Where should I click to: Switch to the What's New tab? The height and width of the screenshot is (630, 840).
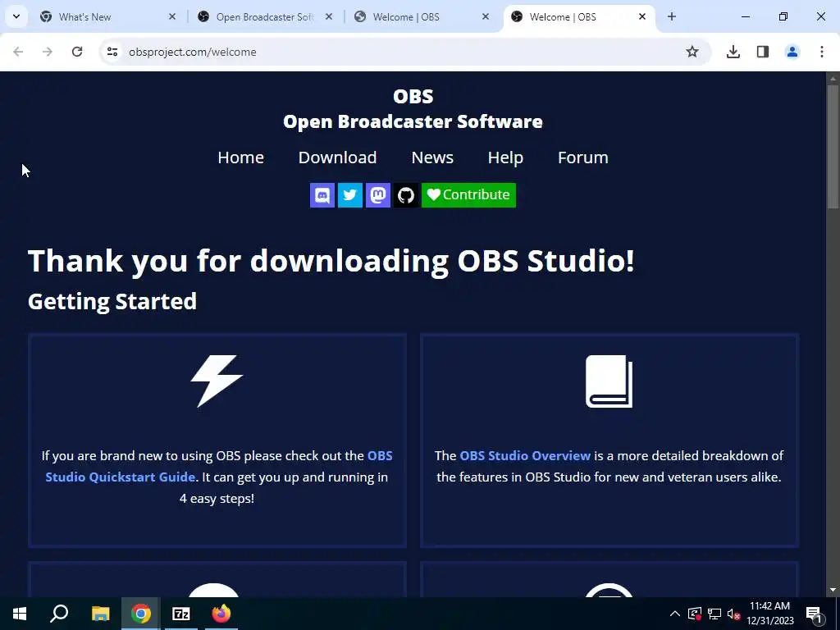pyautogui.click(x=107, y=16)
